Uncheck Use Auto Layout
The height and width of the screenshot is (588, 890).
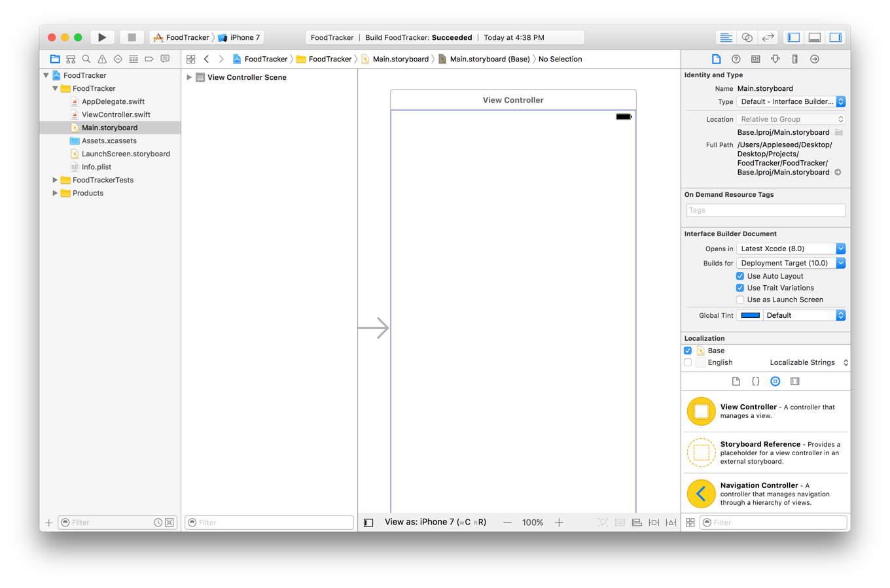pos(740,276)
